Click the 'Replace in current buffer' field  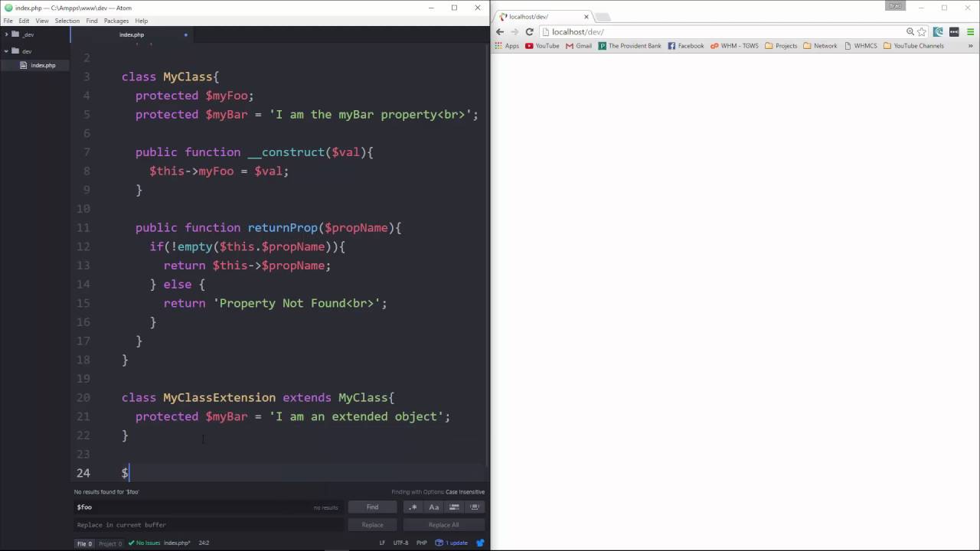click(207, 525)
